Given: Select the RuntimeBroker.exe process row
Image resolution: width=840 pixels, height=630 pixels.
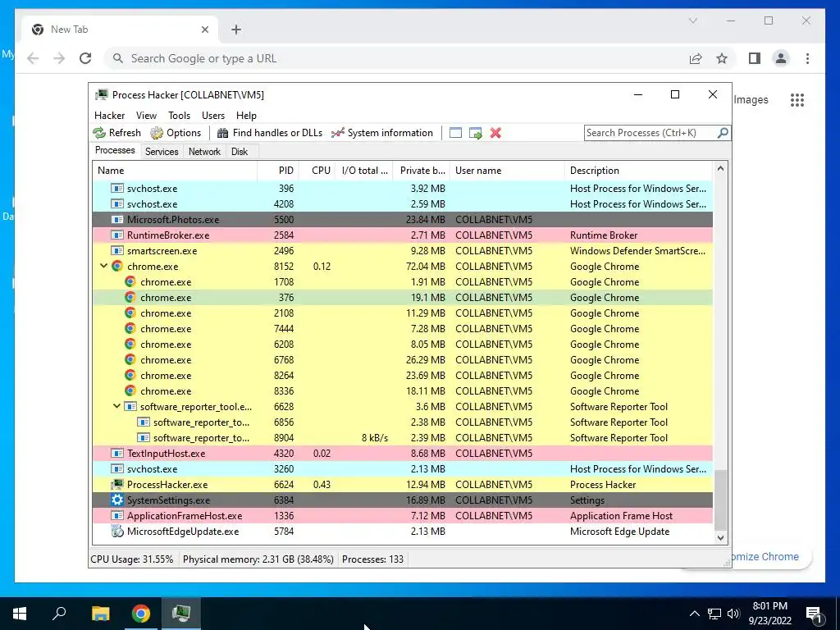Looking at the screenshot, I should point(402,235).
